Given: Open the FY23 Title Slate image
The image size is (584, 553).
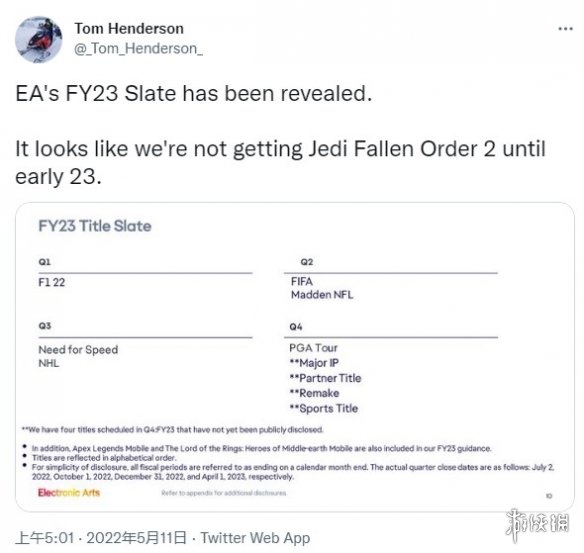Looking at the screenshot, I should [x=295, y=357].
